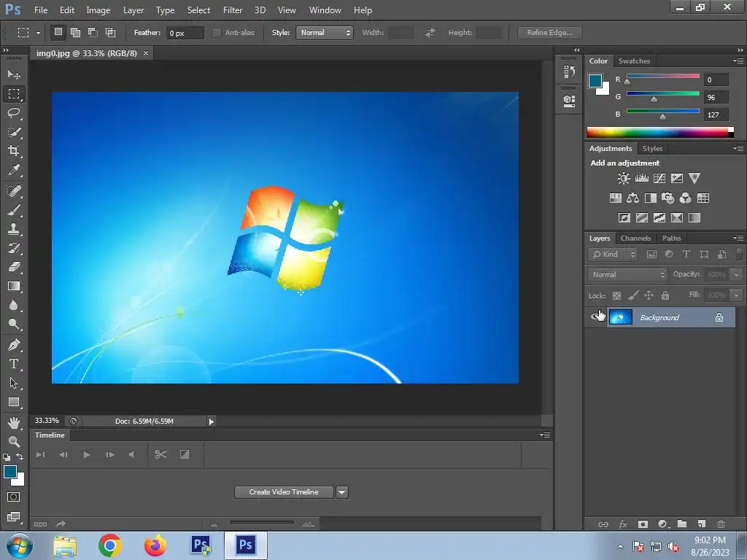The height and width of the screenshot is (560, 747).
Task: Open the Layer menu
Action: point(133,10)
